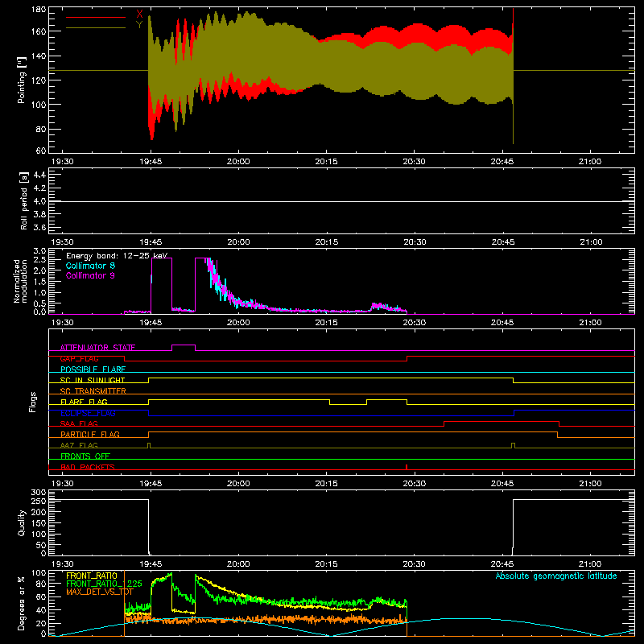
Task: Click the raised ATTENUATOR_STATE pulse segment
Action: pos(184,345)
